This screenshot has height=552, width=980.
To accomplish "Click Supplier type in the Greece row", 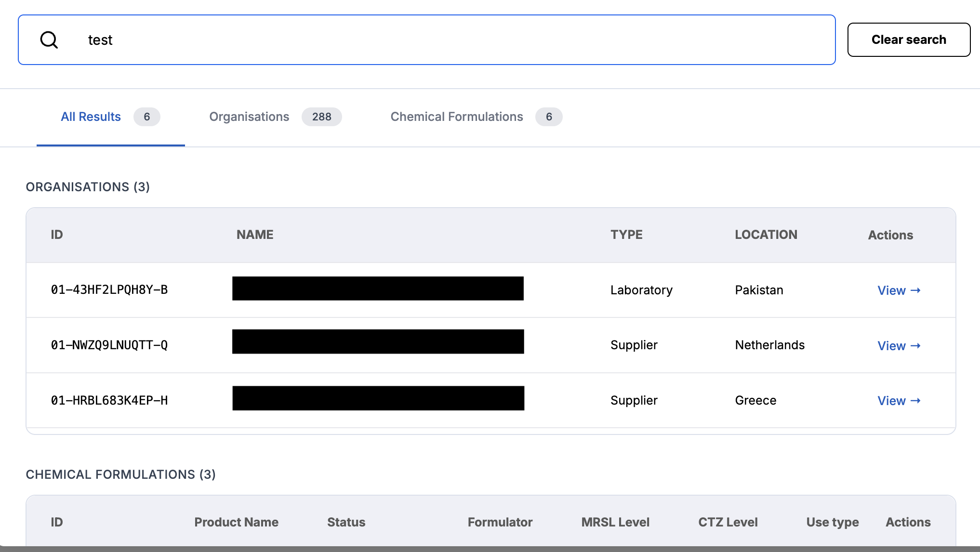I will coord(634,400).
